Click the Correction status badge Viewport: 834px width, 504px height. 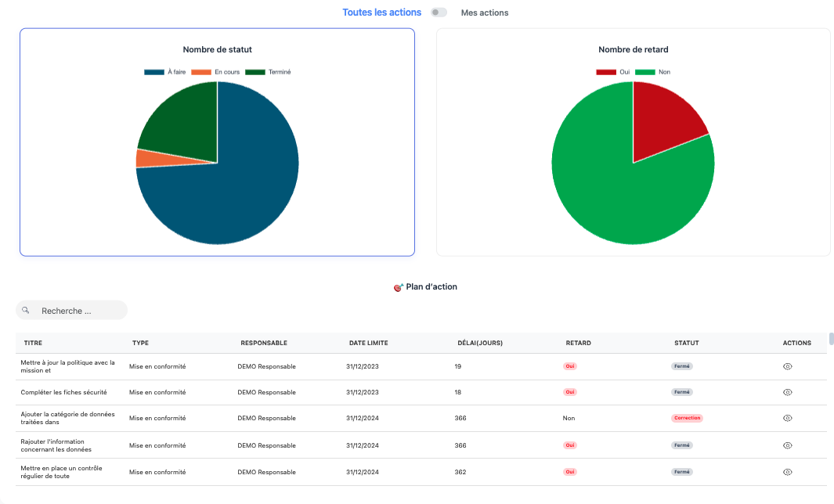pyautogui.click(x=688, y=418)
